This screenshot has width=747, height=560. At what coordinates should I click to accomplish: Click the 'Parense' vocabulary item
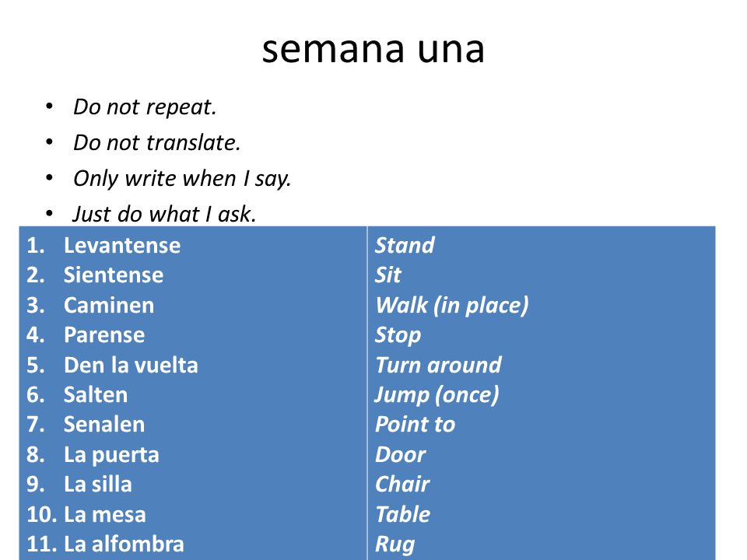[x=104, y=334]
